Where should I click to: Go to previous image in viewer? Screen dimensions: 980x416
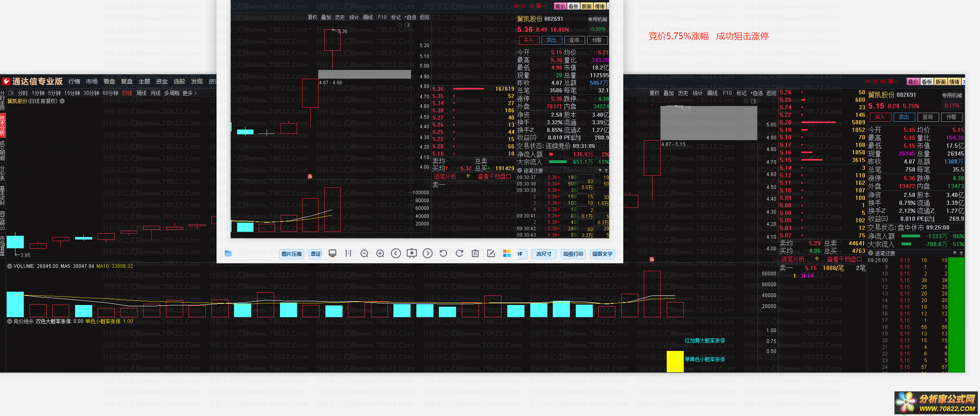[396, 254]
